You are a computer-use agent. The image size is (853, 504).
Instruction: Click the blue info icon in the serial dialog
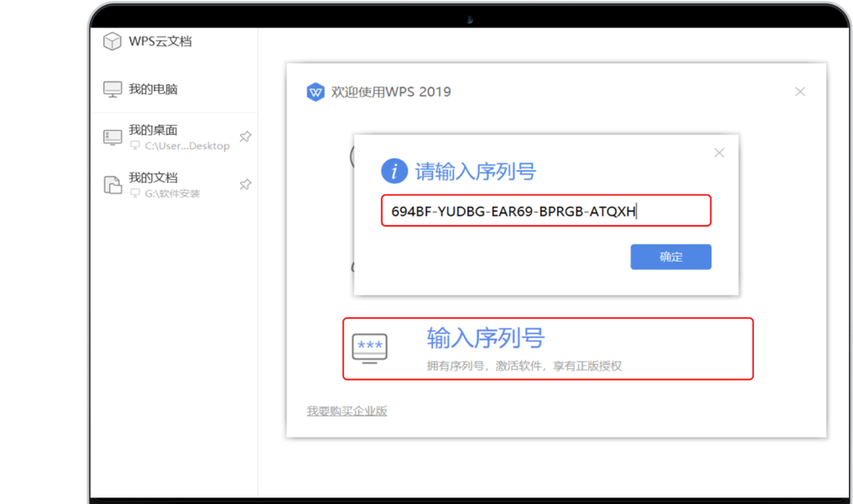point(395,171)
